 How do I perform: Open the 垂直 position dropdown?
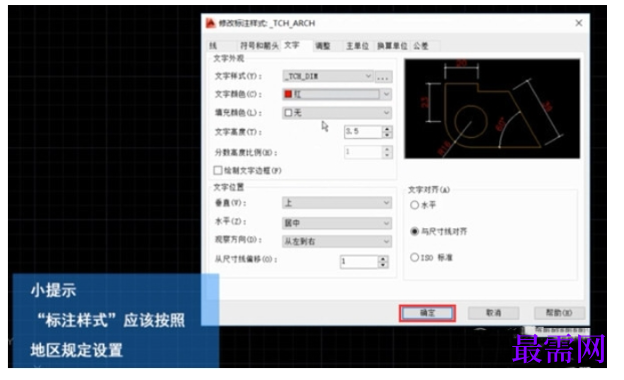(337, 203)
